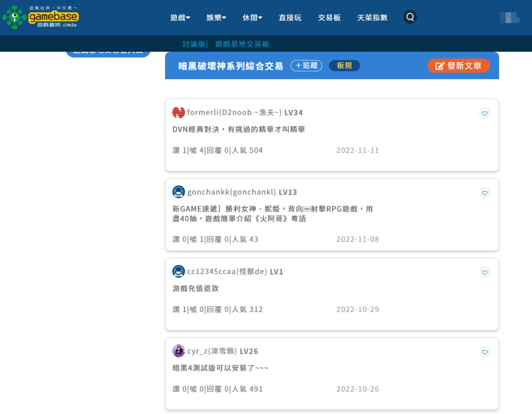
Task: Open the 娛樂 dropdown menu
Action: (216, 17)
